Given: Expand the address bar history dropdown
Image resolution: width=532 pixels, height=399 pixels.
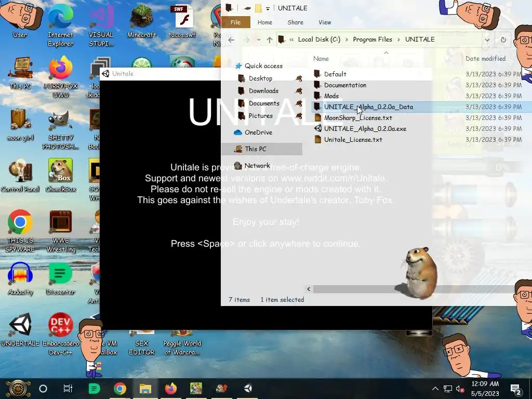Looking at the screenshot, I should 487,39.
